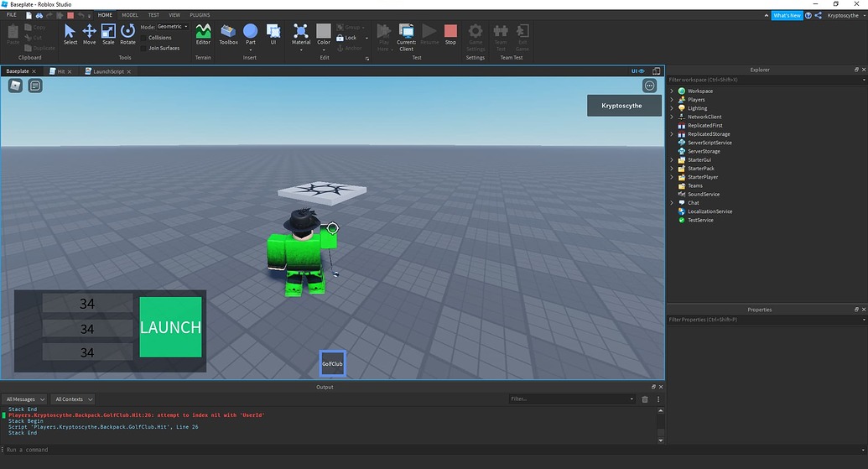This screenshot has height=469, width=868.
Task: Click the first 34 value box
Action: click(x=87, y=304)
